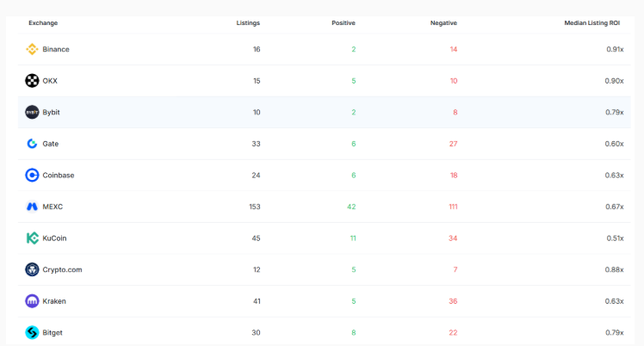Sort by the Negative column header
The image size is (644, 346).
click(x=443, y=23)
